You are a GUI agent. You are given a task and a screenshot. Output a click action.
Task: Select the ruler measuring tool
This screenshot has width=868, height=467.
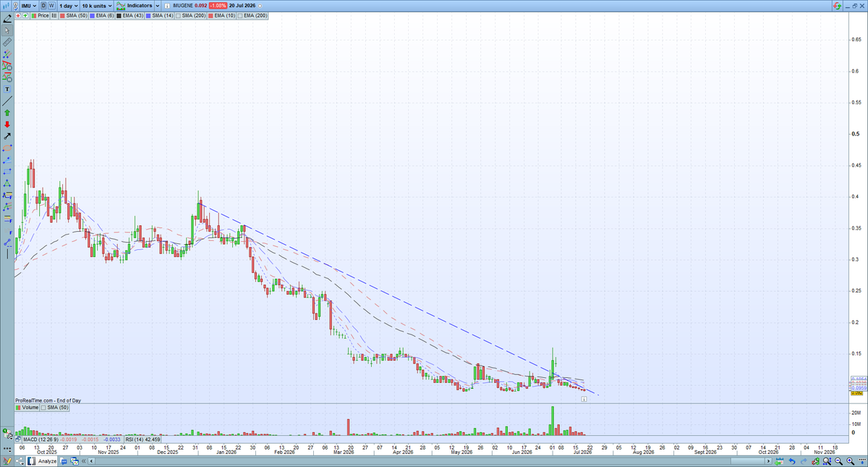point(7,42)
